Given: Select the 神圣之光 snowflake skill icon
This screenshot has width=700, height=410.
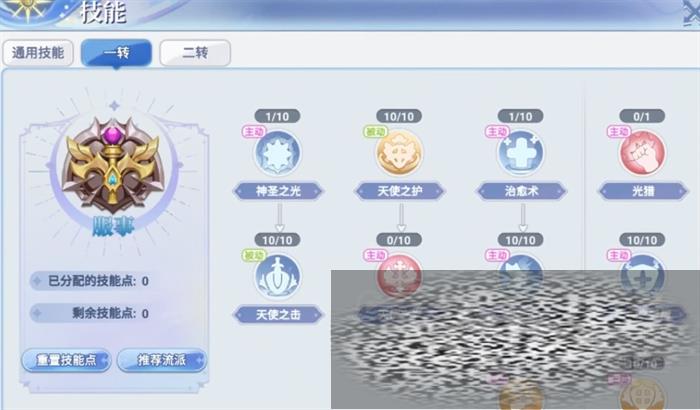Looking at the screenshot, I should tap(278, 153).
